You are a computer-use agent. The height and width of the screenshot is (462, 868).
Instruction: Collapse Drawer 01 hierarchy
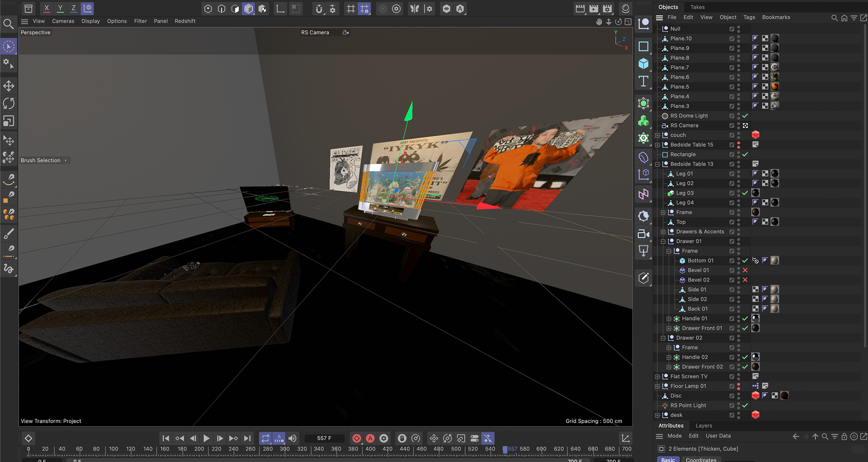(x=663, y=241)
